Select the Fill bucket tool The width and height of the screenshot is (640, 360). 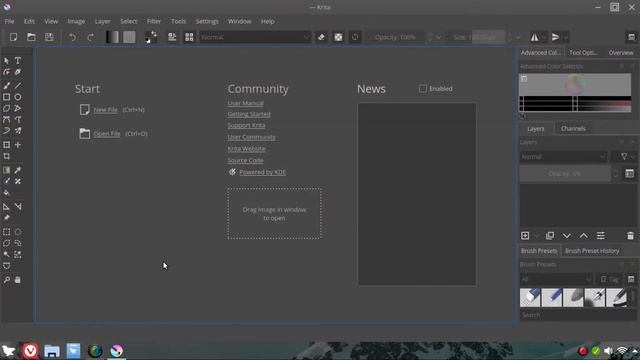7,193
